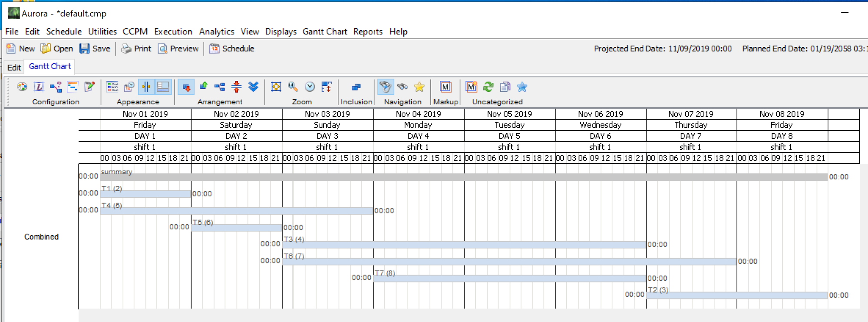Screen dimensions: 868x322
Task: Click the binoculars icon in Navigation
Action: 403,87
